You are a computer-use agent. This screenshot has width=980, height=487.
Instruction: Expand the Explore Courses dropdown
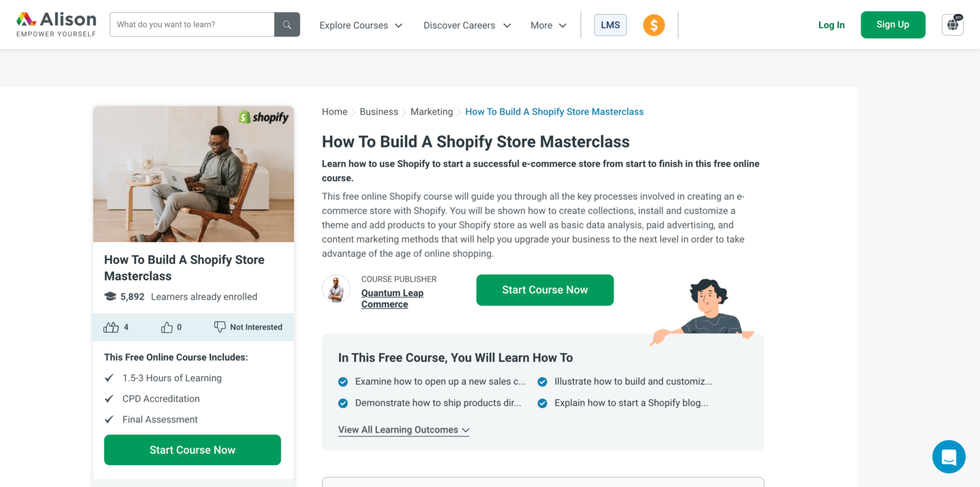pyautogui.click(x=360, y=25)
